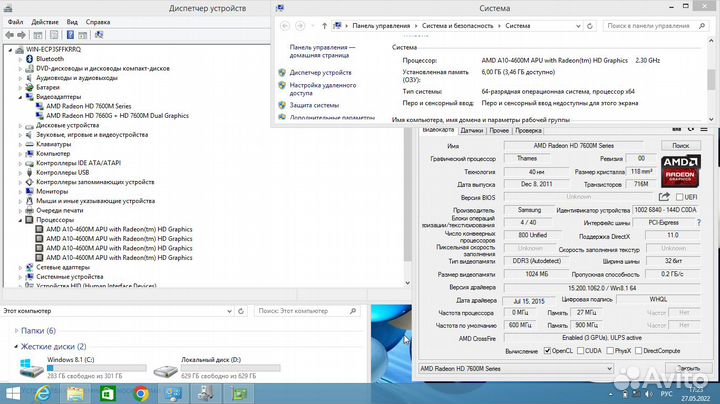Show the console tree toolbar icon
Screen dimensions: 720x404
[x=38, y=35]
